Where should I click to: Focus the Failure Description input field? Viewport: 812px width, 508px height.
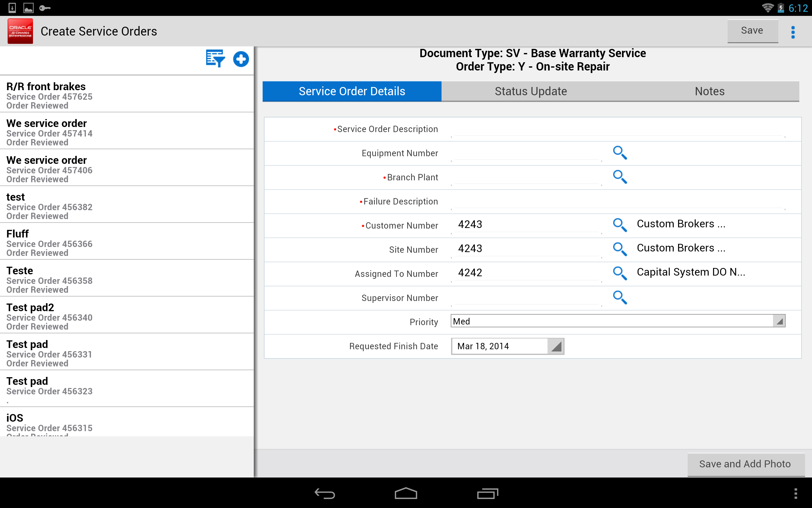click(618, 201)
